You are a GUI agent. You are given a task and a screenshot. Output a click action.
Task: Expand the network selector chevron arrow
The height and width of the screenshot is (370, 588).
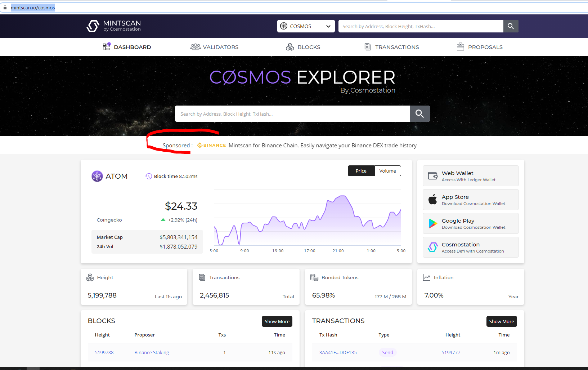(x=328, y=26)
